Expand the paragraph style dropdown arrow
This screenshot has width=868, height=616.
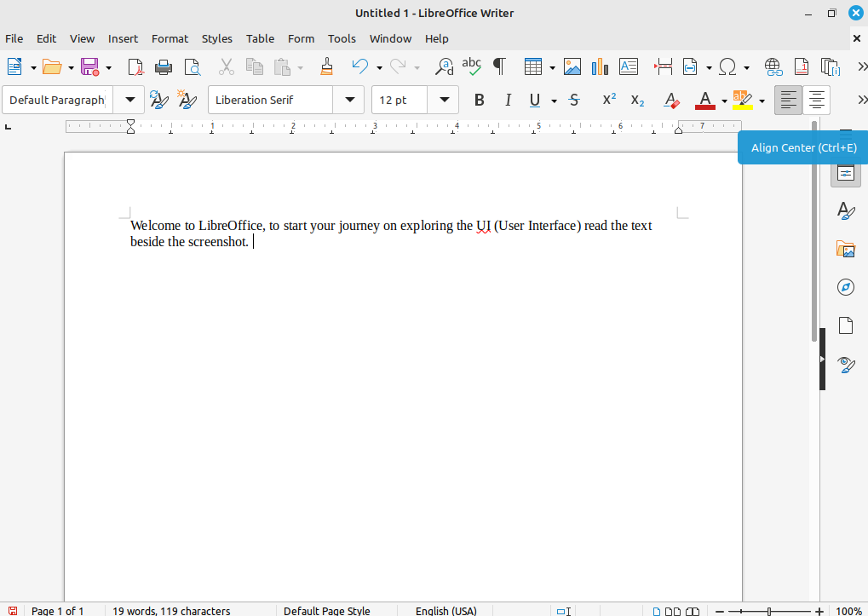130,101
